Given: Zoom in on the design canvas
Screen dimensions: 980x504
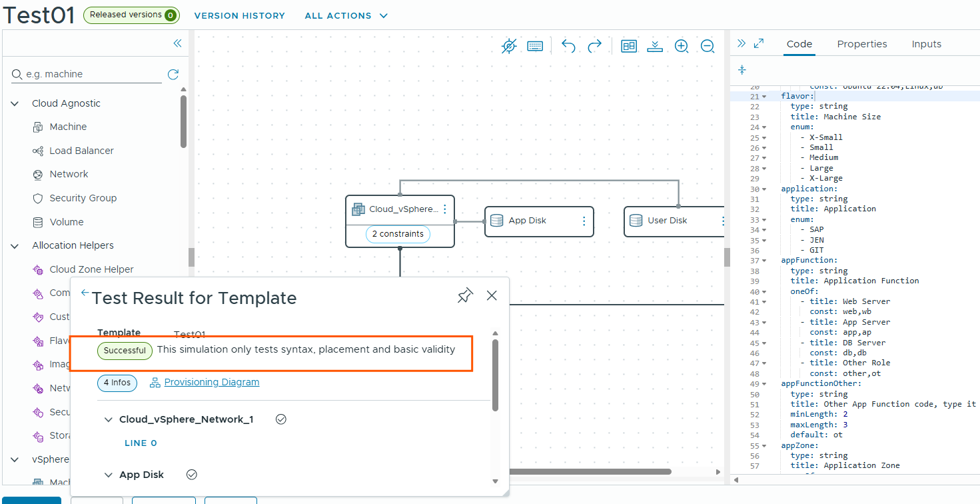Looking at the screenshot, I should coord(681,46).
